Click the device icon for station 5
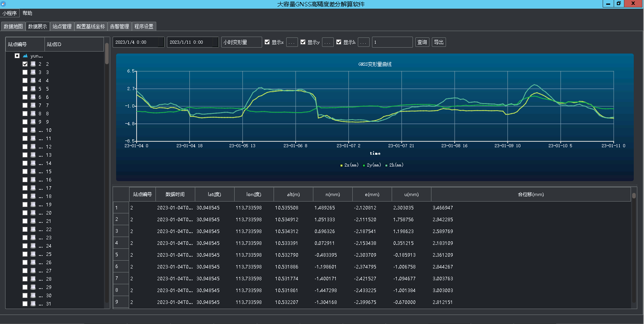644x324 pixels. [33, 89]
